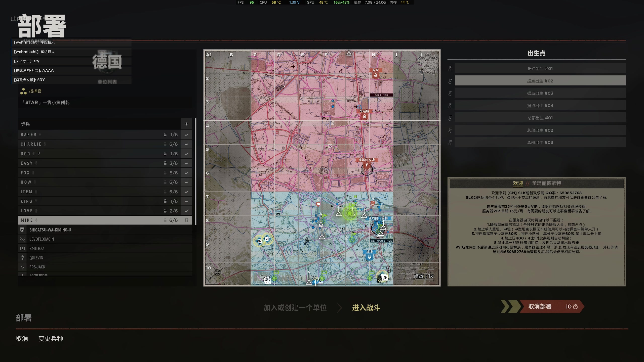Click the 车站路 lock marker on map

click(364, 116)
